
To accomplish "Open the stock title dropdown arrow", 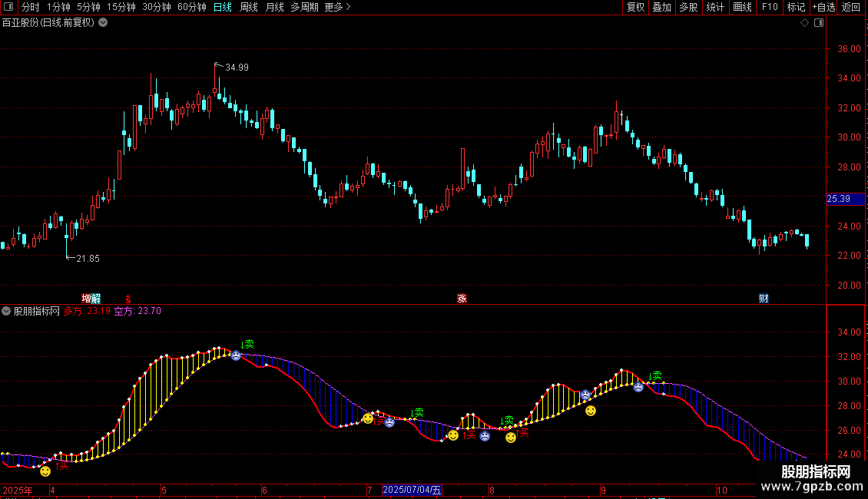I will 103,23.
